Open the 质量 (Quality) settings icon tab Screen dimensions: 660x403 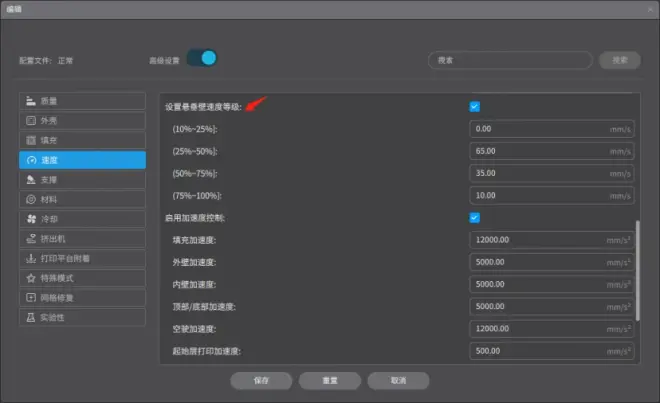(31, 101)
